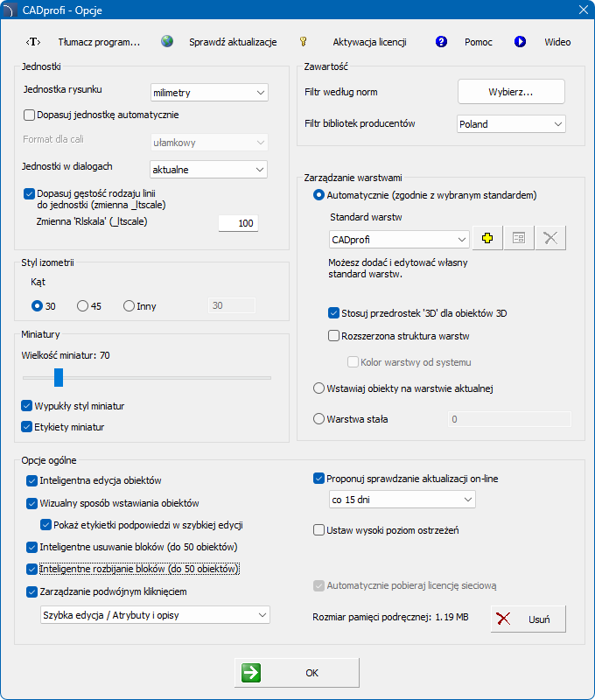Click the key icon for Aktywacja licencji

coord(304,42)
